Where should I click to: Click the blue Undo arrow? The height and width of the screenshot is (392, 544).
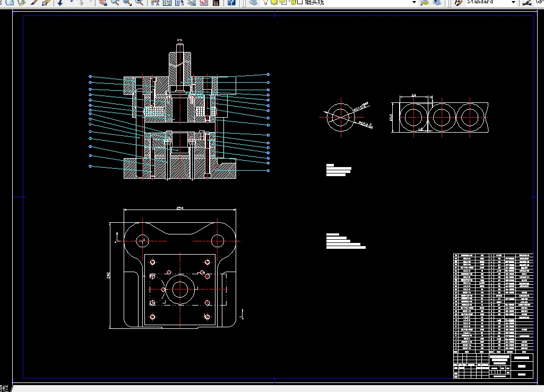pyautogui.click(x=60, y=3)
